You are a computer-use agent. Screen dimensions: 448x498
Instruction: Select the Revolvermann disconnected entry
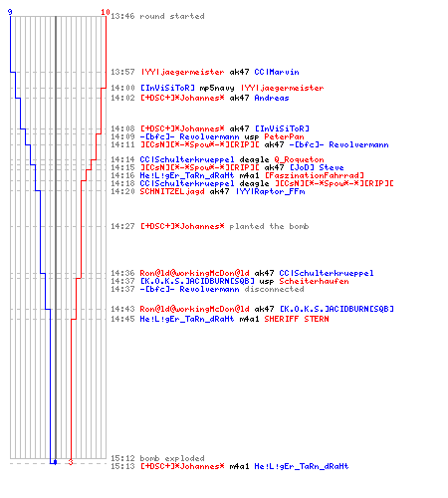tap(207, 289)
